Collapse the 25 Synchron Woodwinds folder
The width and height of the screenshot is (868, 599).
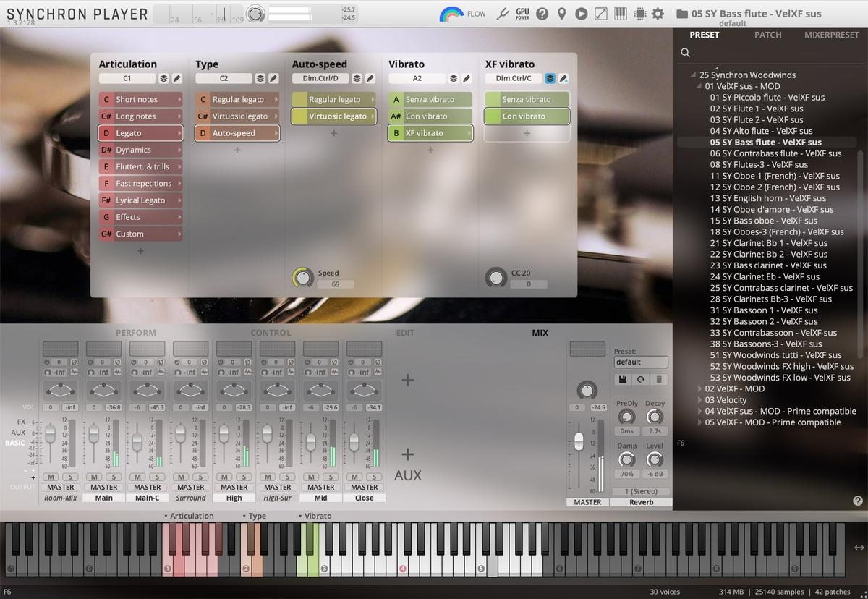[x=694, y=75]
